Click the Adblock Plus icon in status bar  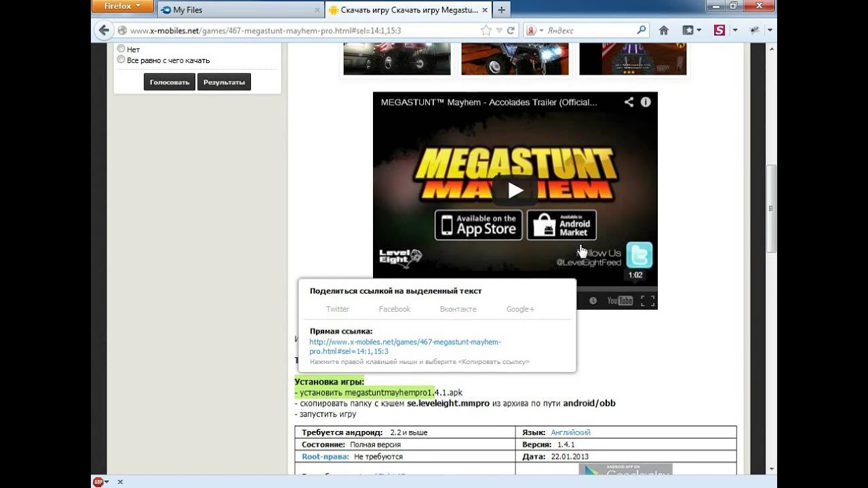(98, 482)
